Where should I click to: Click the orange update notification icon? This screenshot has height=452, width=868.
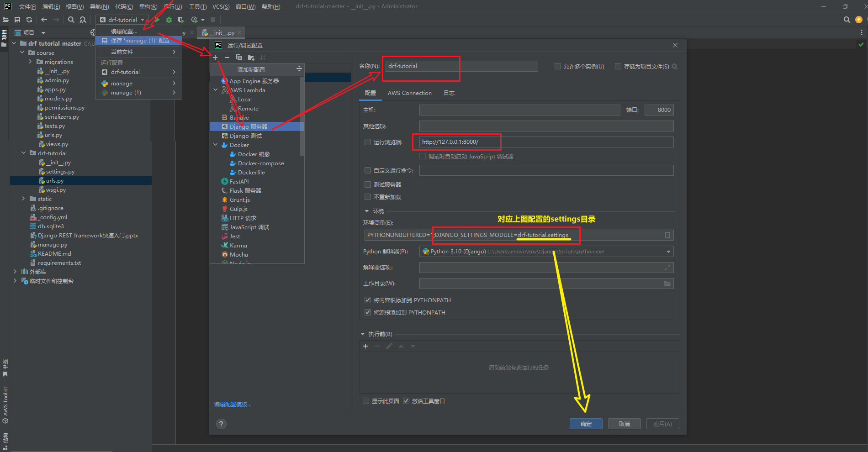tap(859, 20)
